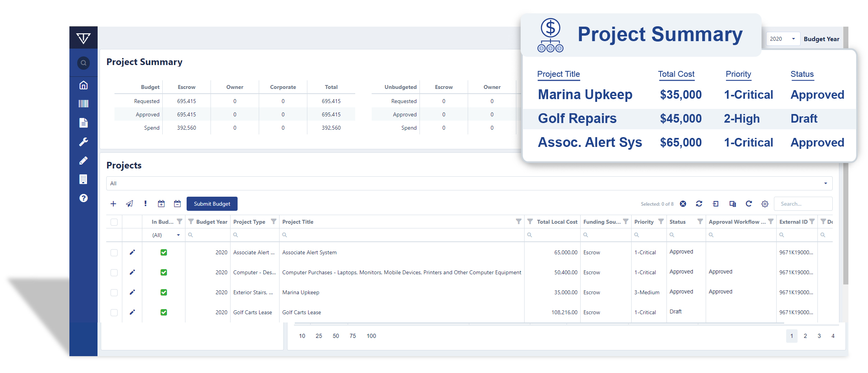868x373 pixels.
Task: Clear selection with the X circle icon
Action: pyautogui.click(x=683, y=204)
